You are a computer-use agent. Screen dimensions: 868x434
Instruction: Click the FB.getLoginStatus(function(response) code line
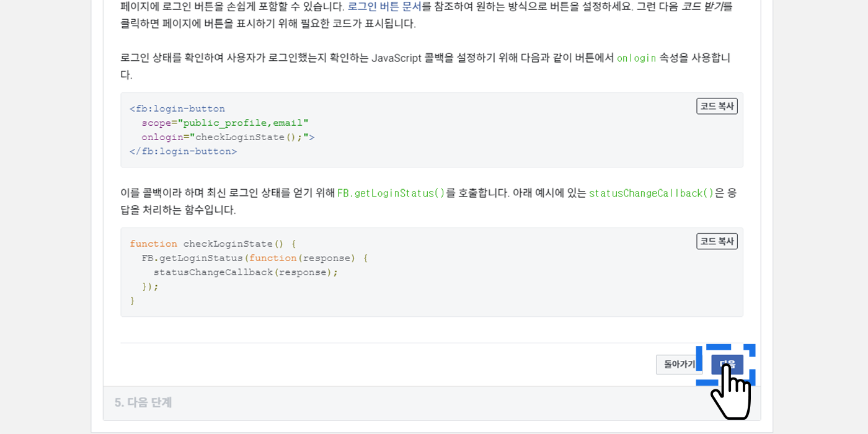pos(255,258)
